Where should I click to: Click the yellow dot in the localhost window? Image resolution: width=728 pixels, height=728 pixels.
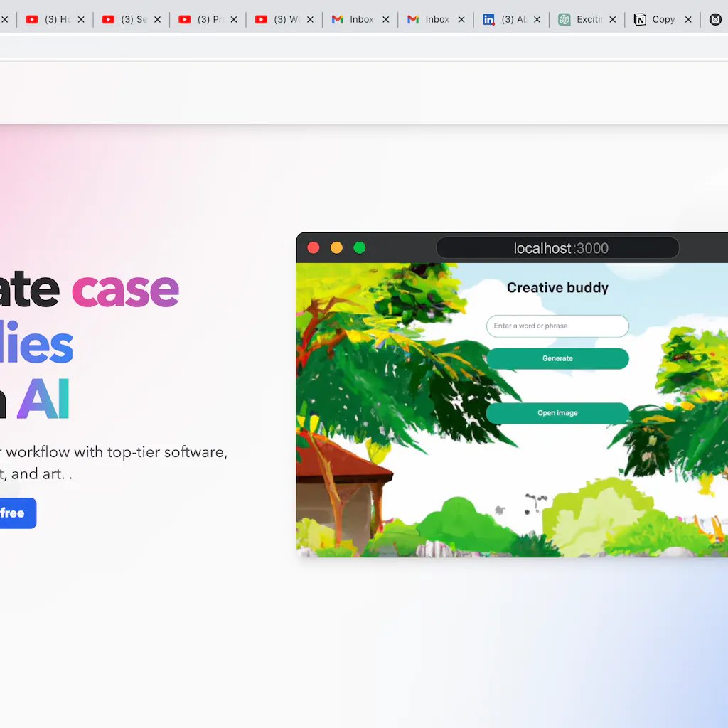point(337,248)
